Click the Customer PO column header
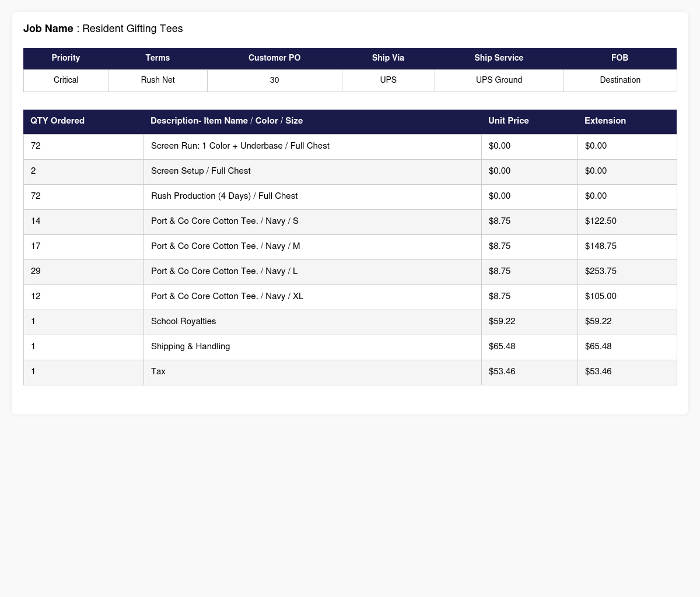700x597 pixels. click(274, 58)
